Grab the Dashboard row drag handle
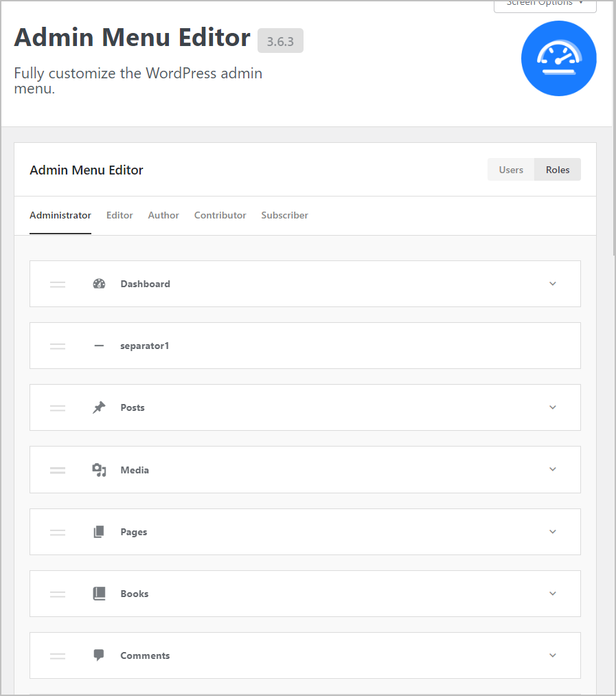The image size is (616, 696). (58, 284)
